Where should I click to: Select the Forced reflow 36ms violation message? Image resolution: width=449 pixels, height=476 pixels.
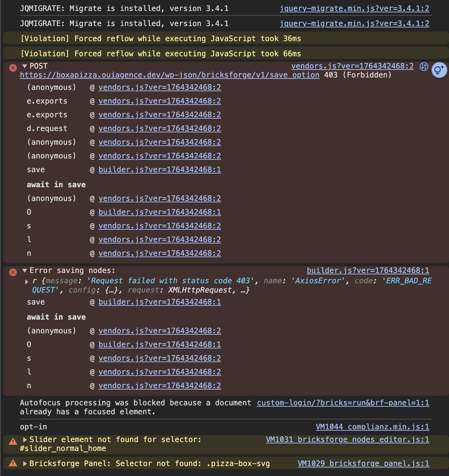[x=161, y=39]
